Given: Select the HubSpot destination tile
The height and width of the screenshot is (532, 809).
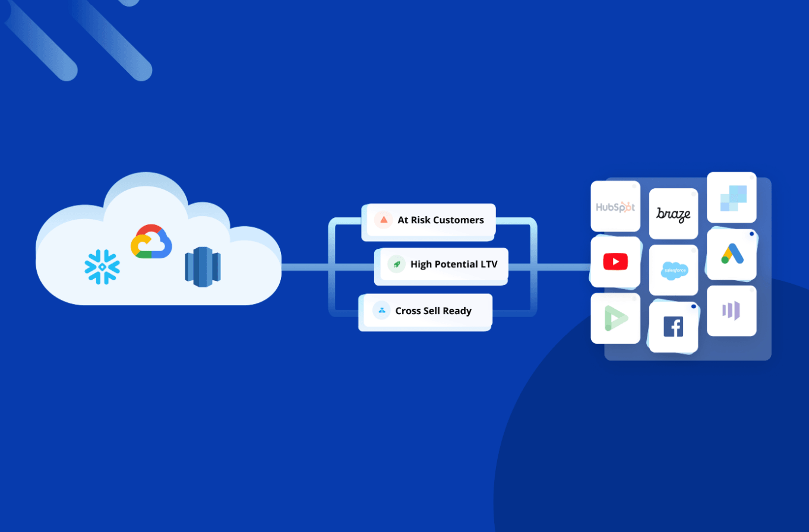Looking at the screenshot, I should coord(615,206).
